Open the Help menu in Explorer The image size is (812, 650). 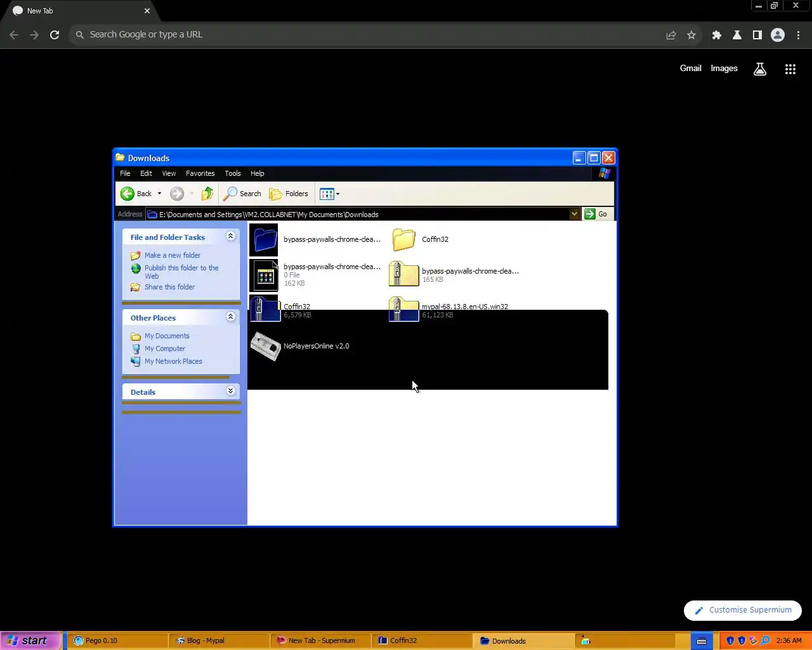pos(257,173)
